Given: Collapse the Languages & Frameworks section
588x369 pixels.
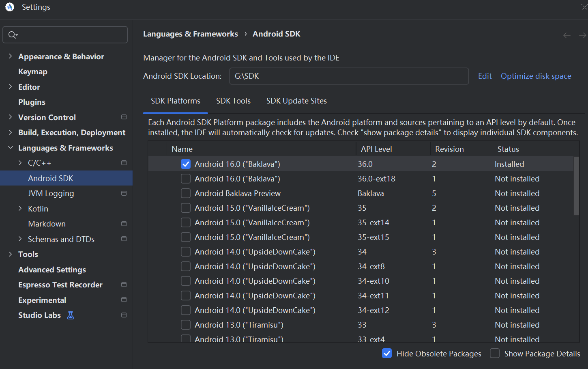Looking at the screenshot, I should point(10,148).
